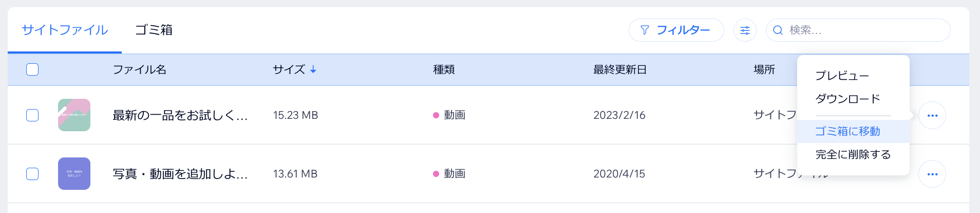
Task: Select ゴミ箱に移動 from the context menu
Action: coord(847,132)
